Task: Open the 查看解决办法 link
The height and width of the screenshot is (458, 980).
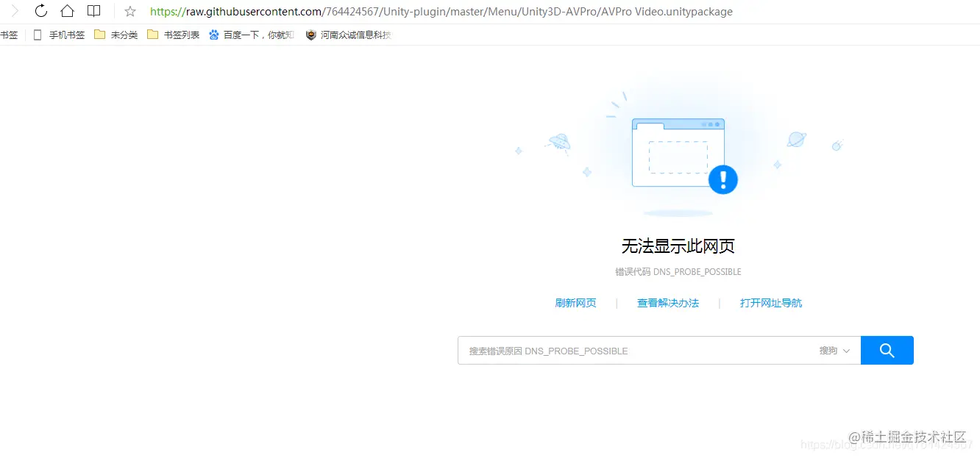Action: tap(668, 302)
